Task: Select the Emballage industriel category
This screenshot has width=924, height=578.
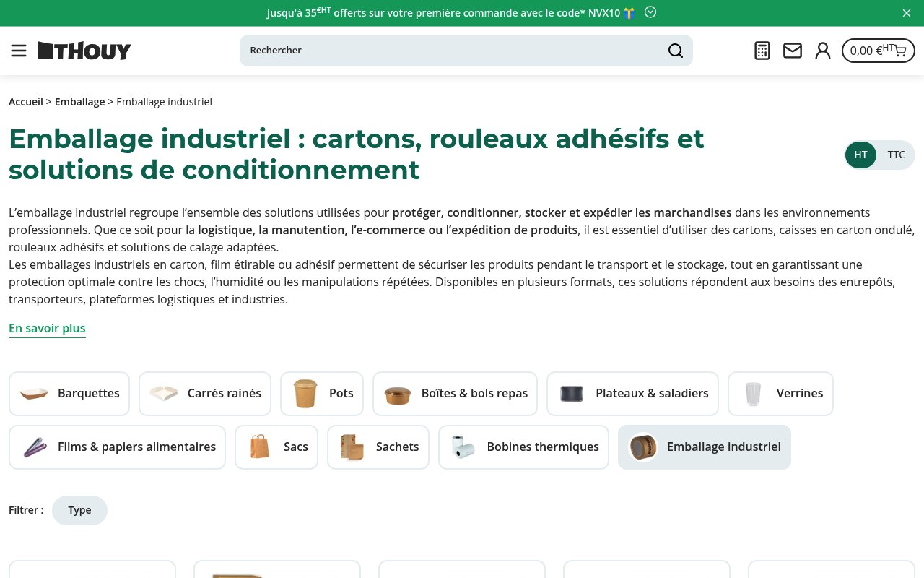Action: point(705,447)
